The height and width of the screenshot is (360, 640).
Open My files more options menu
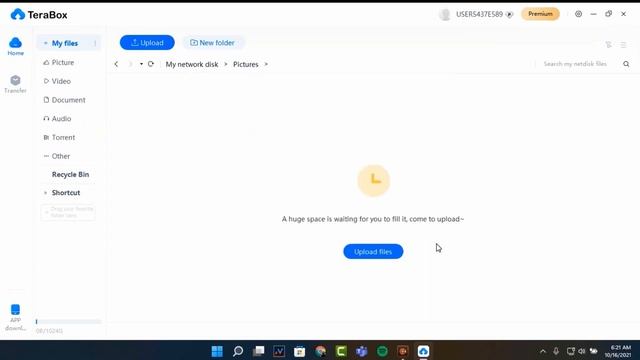tap(95, 43)
